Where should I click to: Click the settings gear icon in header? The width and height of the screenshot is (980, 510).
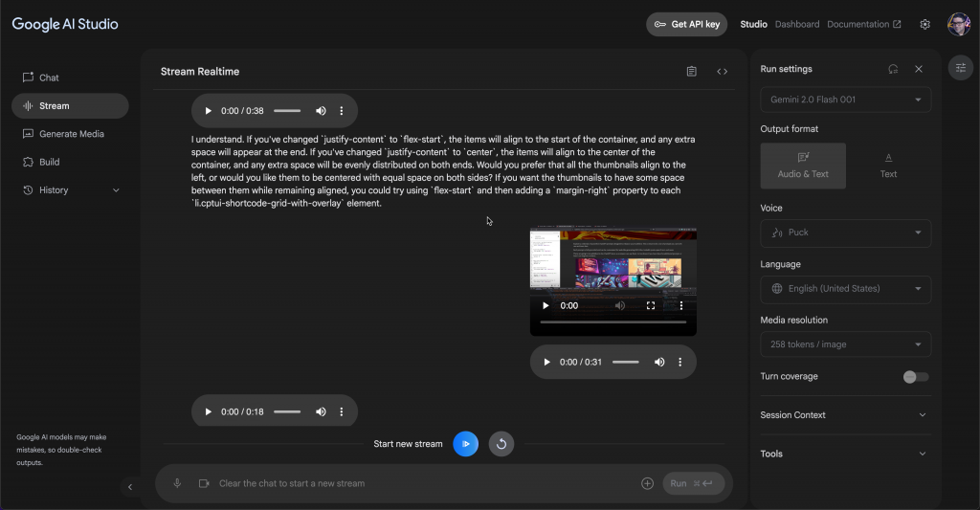[x=924, y=24]
